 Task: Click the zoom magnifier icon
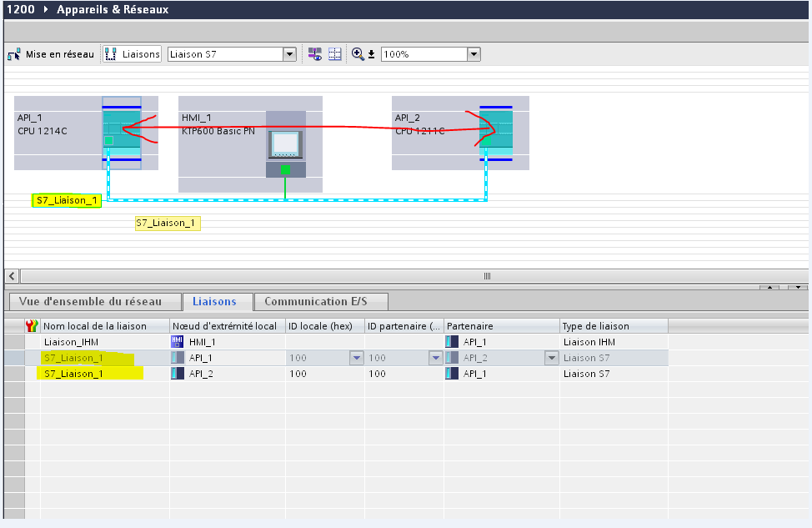click(358, 54)
